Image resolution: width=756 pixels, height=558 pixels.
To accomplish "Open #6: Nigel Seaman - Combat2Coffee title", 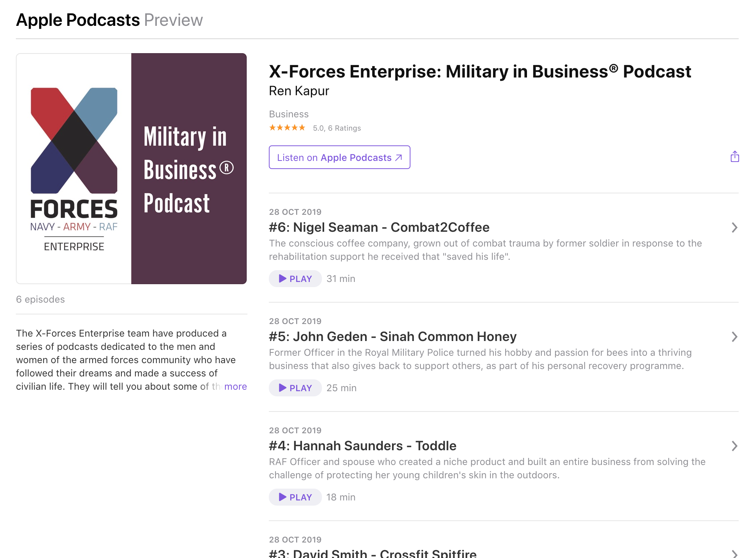I will tap(379, 227).
